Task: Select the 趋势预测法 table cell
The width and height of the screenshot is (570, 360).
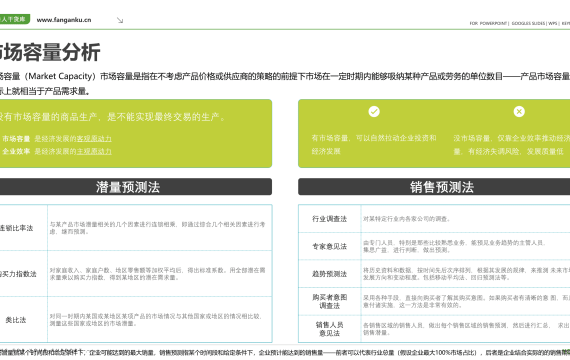Action: (330, 274)
